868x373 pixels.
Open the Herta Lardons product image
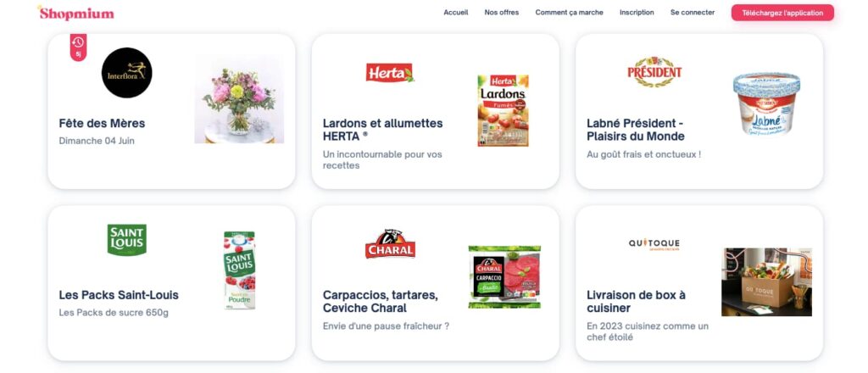tap(504, 111)
